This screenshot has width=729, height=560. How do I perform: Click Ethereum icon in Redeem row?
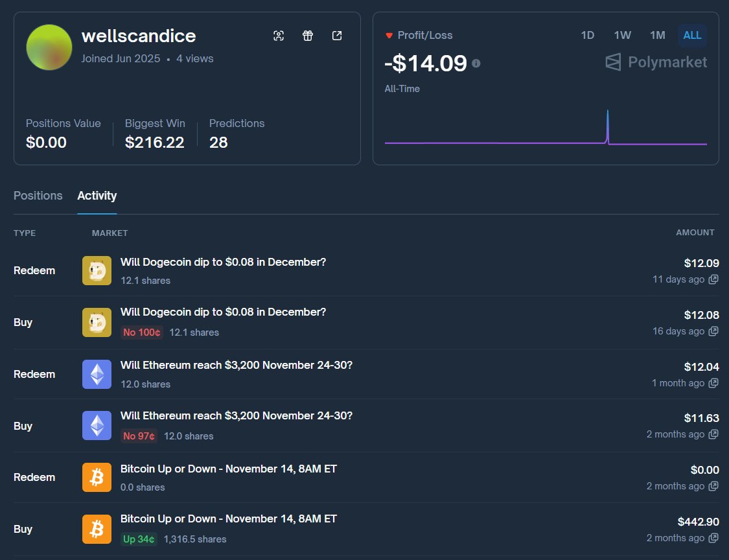(x=97, y=375)
